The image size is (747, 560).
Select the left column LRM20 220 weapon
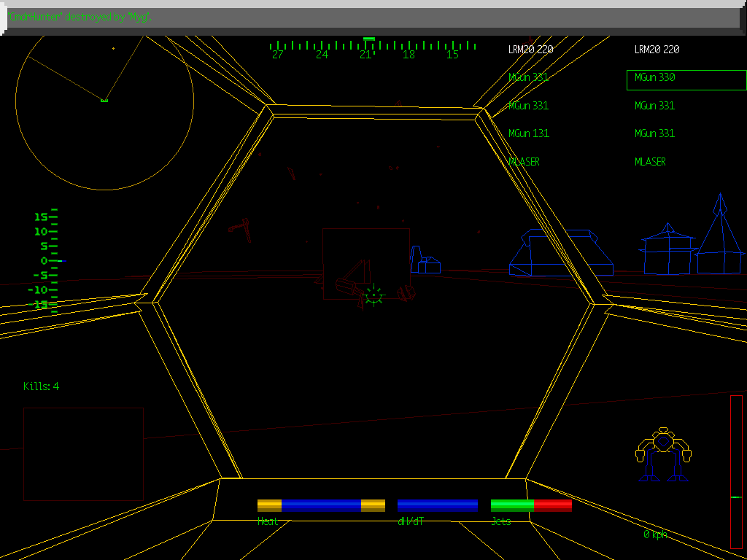click(x=531, y=50)
